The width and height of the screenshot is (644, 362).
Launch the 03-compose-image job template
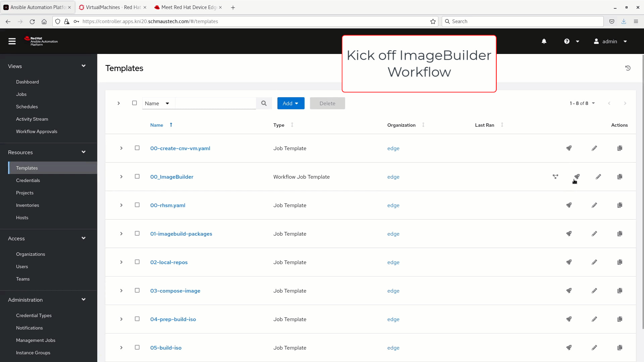click(569, 291)
